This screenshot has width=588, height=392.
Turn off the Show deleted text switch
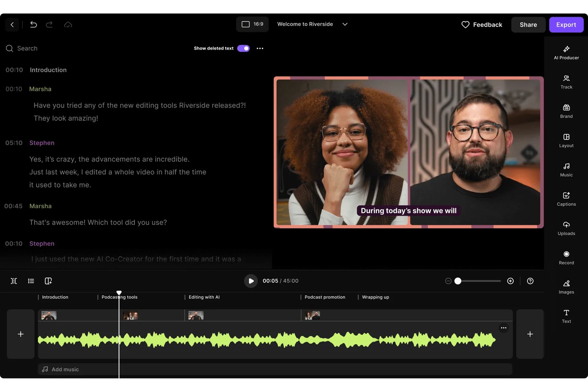[x=243, y=48]
